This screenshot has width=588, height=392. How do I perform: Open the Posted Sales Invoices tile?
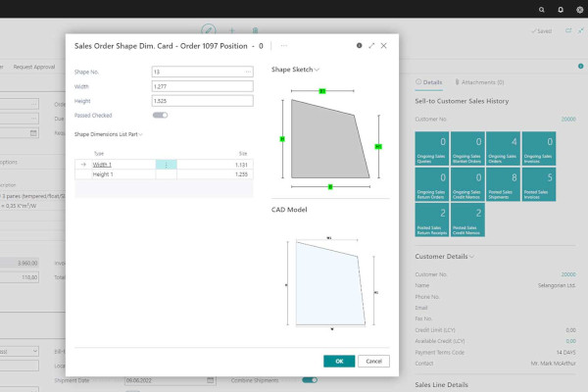(539, 184)
